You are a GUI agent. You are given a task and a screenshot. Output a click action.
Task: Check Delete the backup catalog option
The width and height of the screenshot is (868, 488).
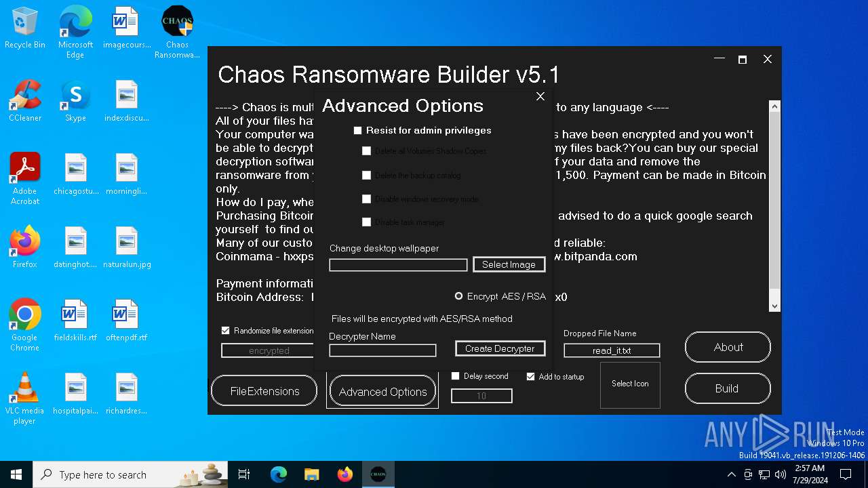coord(367,176)
